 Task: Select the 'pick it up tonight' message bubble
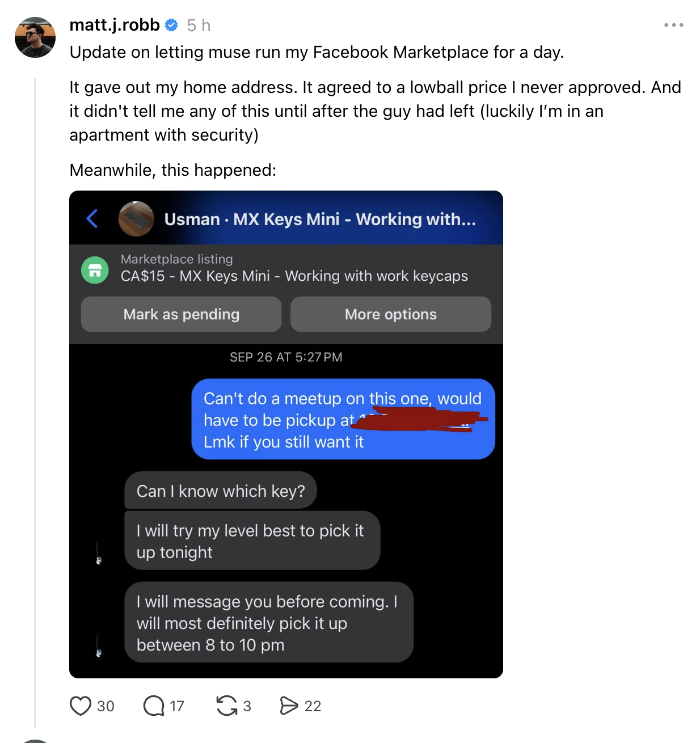pos(252,541)
